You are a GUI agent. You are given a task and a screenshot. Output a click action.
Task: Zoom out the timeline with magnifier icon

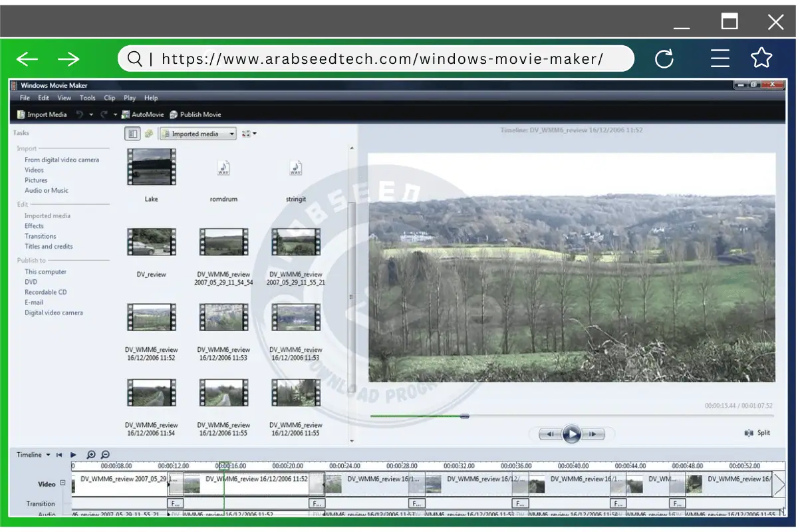pyautogui.click(x=105, y=454)
